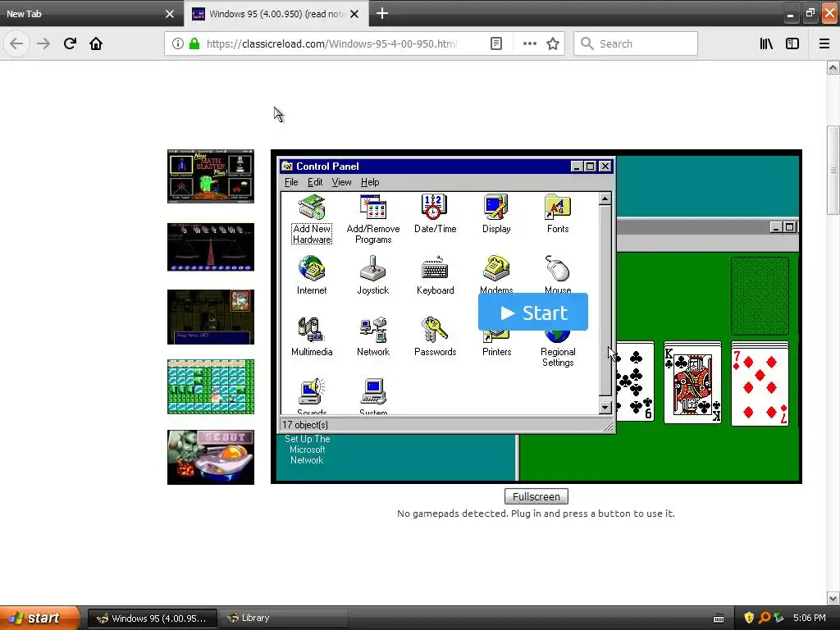
Task: Open the Firefox hamburger menu
Action: (824, 43)
